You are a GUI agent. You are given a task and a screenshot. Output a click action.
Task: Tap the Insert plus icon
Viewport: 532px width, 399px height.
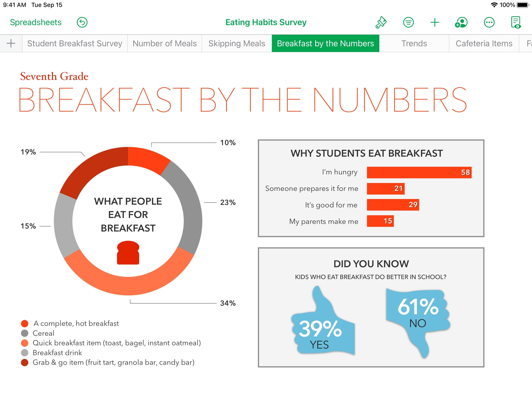coord(435,22)
